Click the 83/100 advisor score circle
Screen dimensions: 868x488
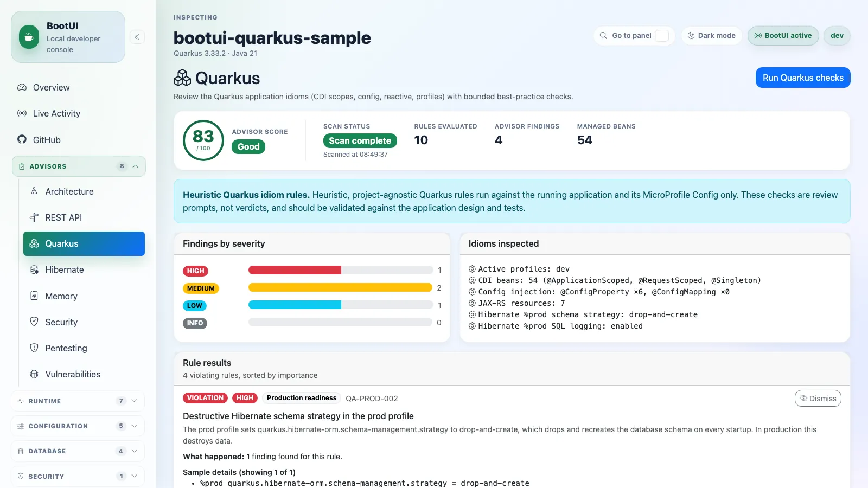click(203, 140)
